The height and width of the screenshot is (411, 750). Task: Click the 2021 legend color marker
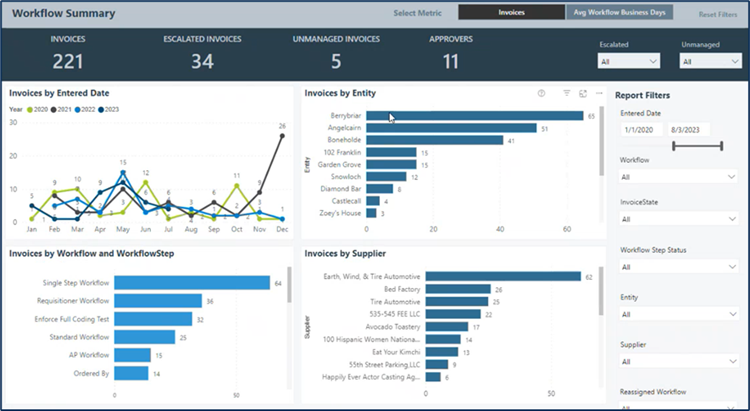pos(54,110)
